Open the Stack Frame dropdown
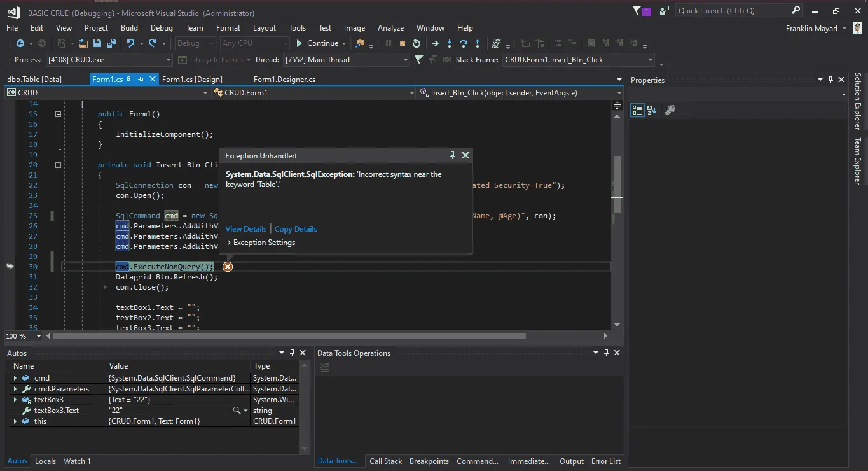868x471 pixels. pyautogui.click(x=650, y=60)
